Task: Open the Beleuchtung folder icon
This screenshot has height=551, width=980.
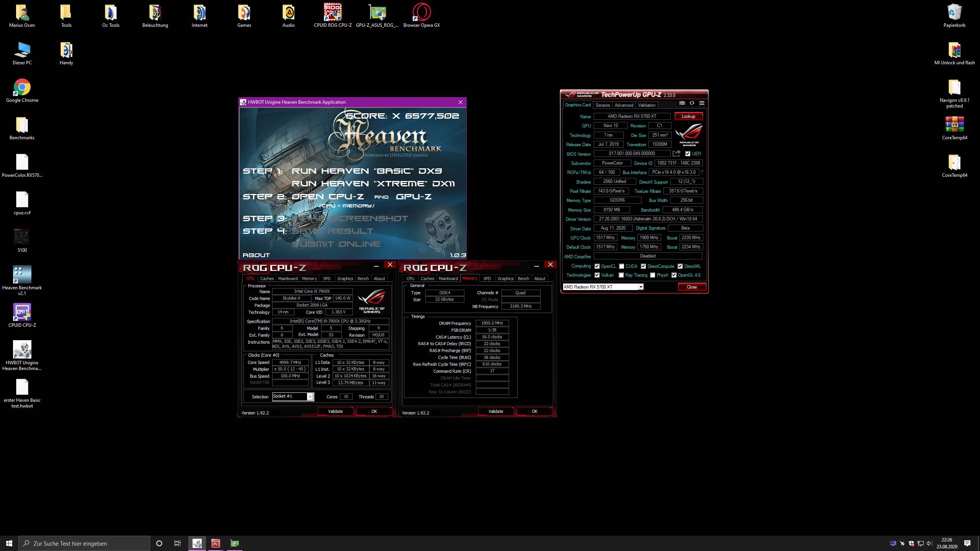Action: pos(155,13)
